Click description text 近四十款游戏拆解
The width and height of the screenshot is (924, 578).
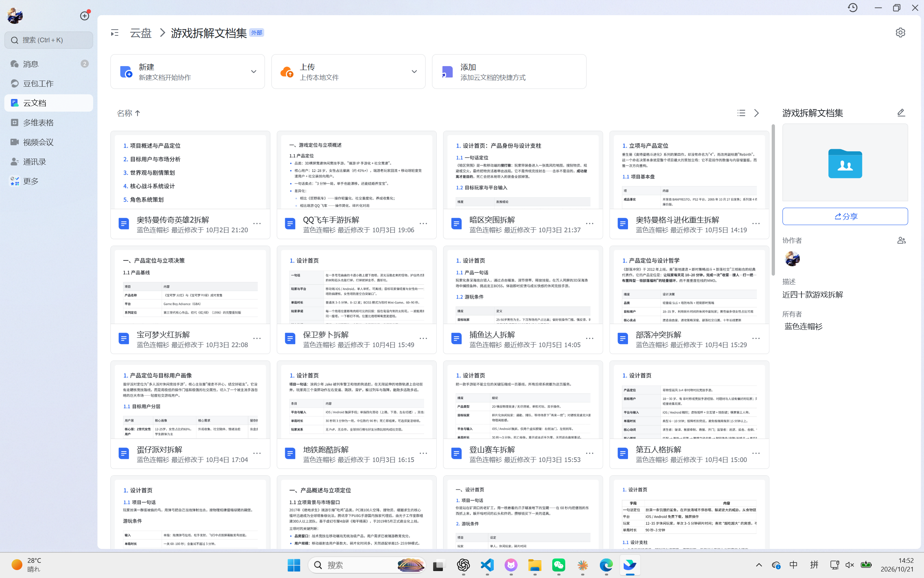[x=812, y=295]
